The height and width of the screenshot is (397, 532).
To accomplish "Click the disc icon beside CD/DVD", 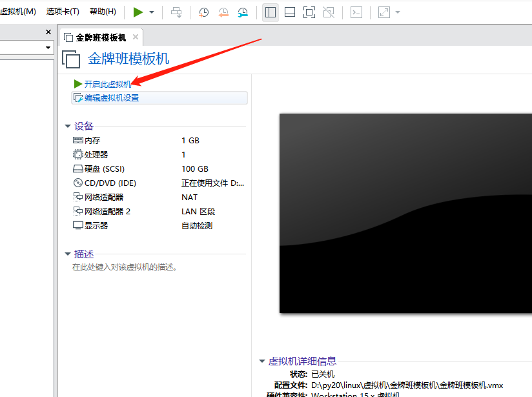I will pyautogui.click(x=78, y=183).
